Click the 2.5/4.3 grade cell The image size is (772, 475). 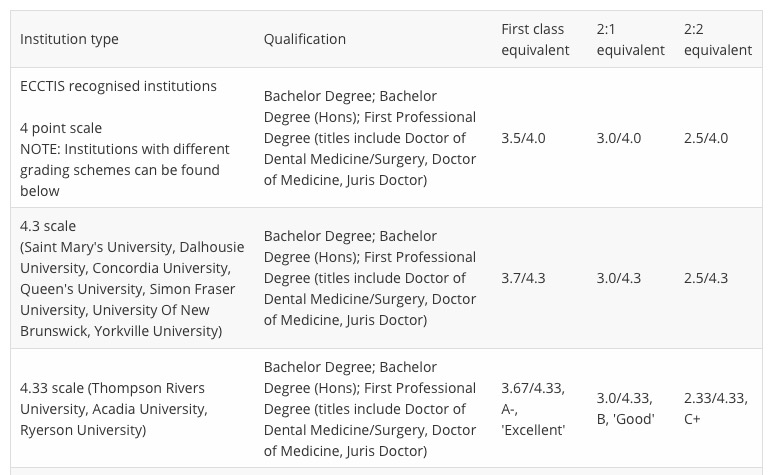705,278
